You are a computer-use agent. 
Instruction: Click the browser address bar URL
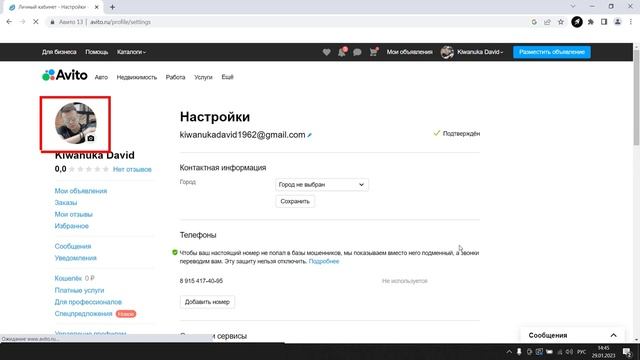coord(120,22)
